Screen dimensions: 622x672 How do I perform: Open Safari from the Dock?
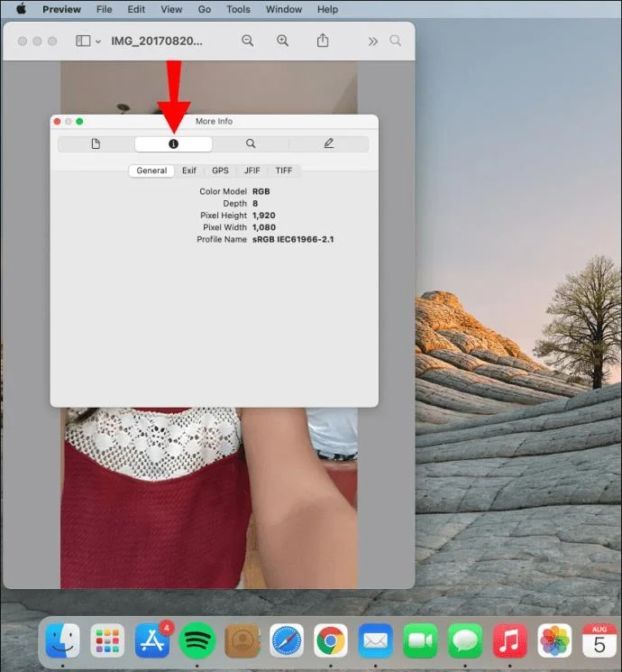coord(286,641)
